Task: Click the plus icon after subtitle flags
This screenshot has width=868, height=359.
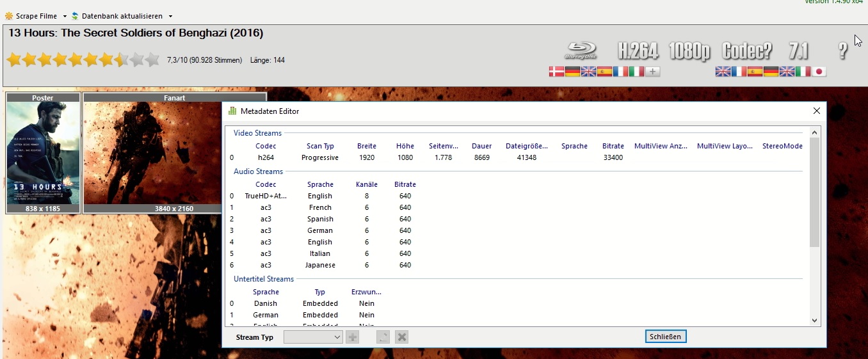Action: pyautogui.click(x=652, y=72)
